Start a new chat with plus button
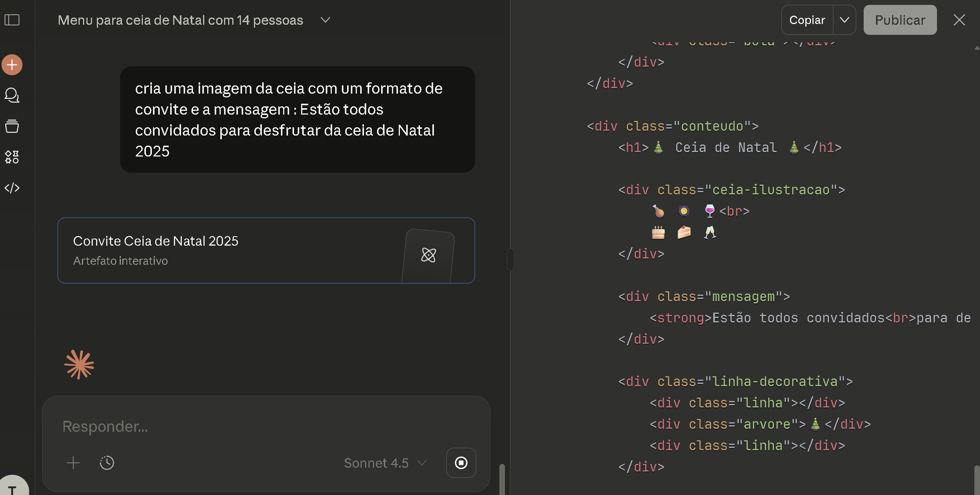 [12, 65]
